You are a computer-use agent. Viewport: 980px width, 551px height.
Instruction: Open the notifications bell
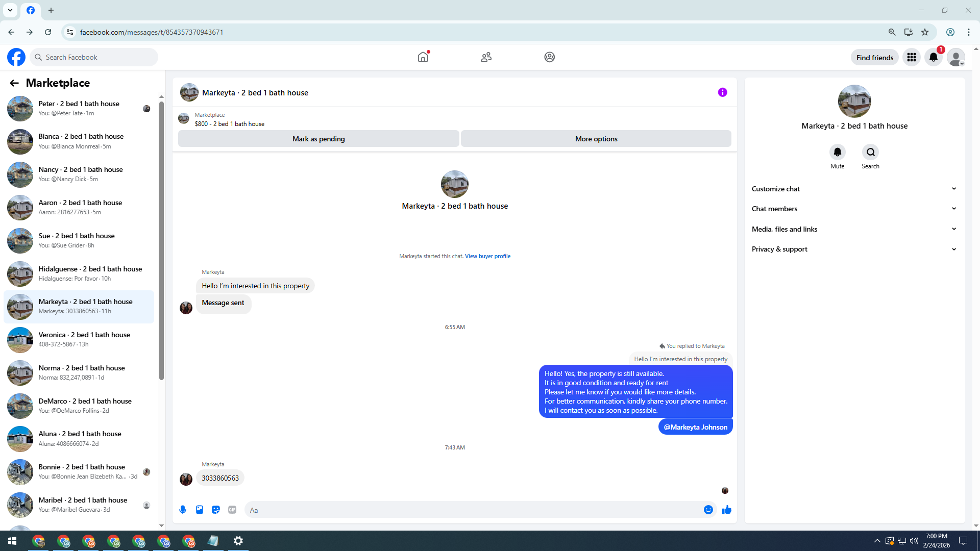(x=934, y=57)
